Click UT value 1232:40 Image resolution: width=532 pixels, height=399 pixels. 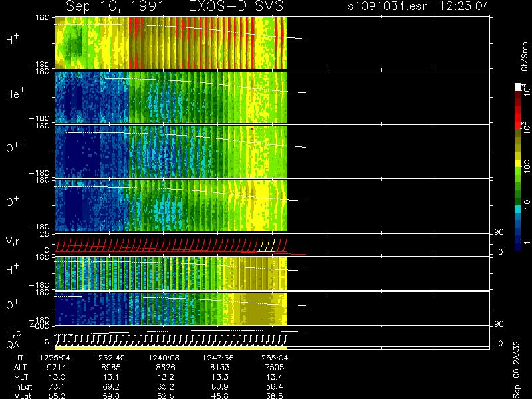[x=109, y=358]
